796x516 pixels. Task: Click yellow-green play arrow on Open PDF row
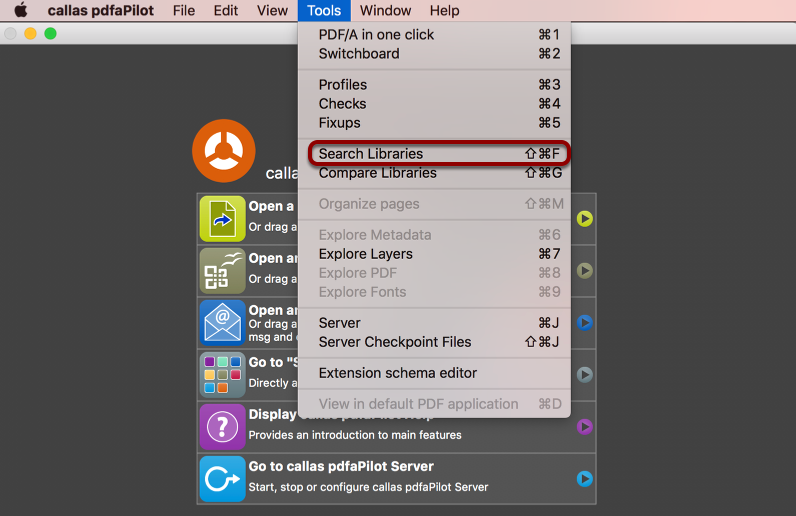pyautogui.click(x=585, y=219)
